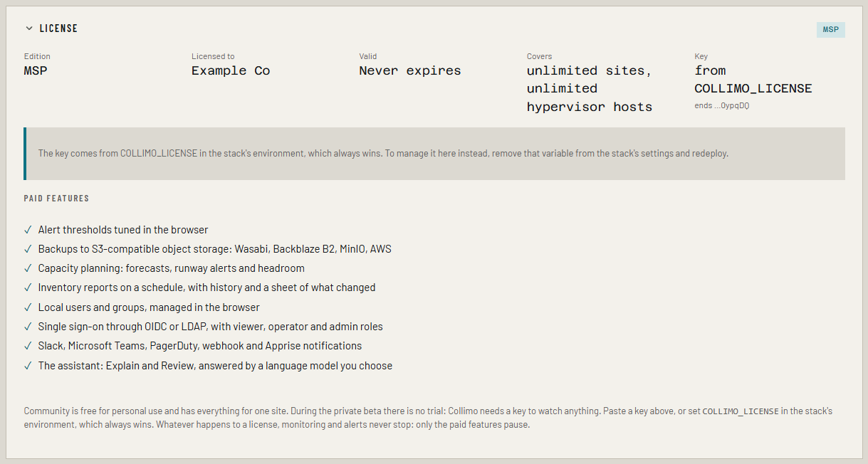868x464 pixels.
Task: Click the Valid label
Action: pos(368,56)
